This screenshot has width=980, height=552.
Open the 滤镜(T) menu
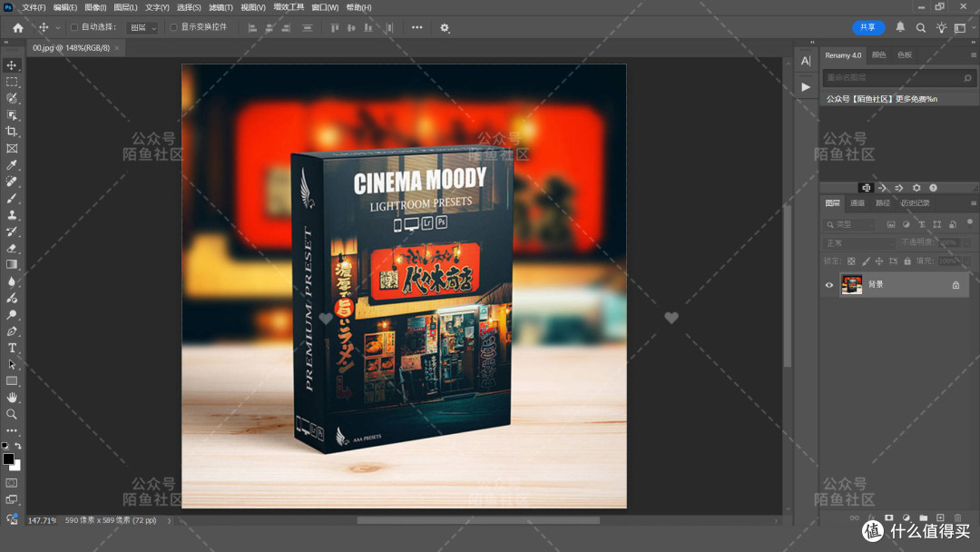coord(220,7)
